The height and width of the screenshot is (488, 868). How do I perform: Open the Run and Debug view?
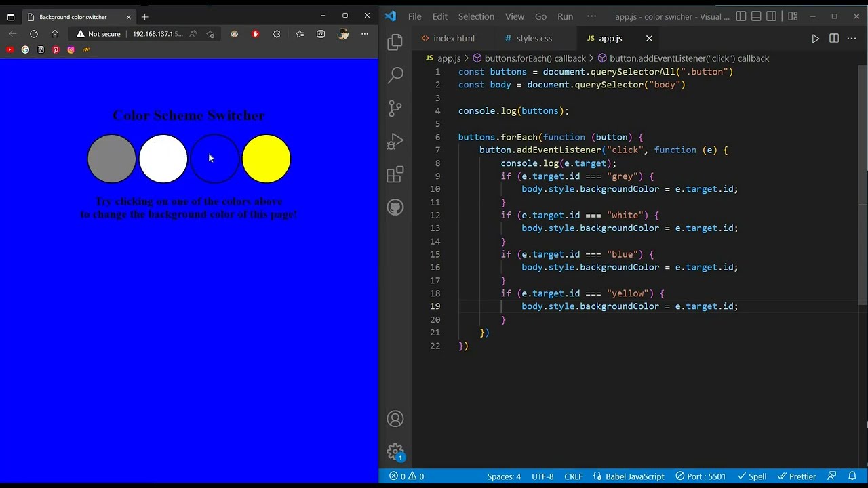coord(395,142)
